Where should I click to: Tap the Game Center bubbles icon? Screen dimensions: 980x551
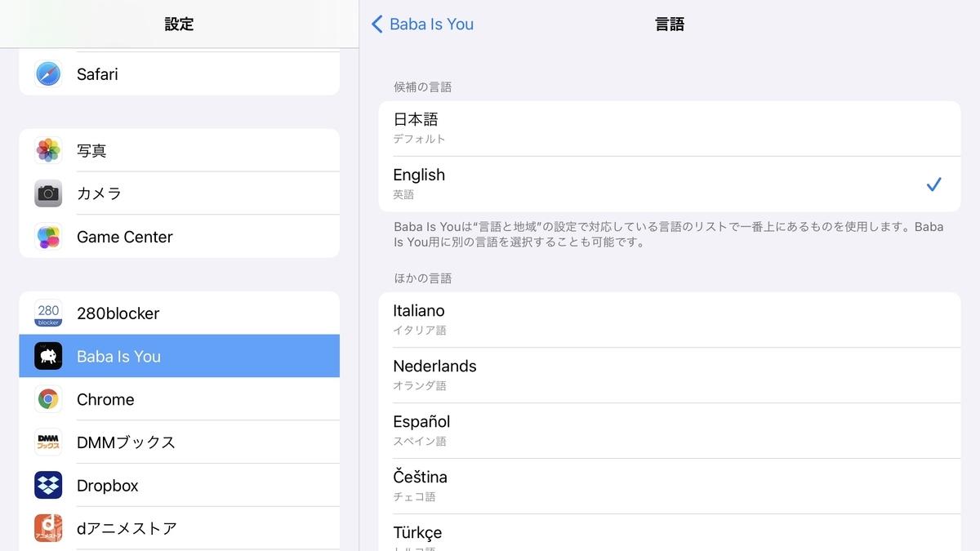click(48, 237)
